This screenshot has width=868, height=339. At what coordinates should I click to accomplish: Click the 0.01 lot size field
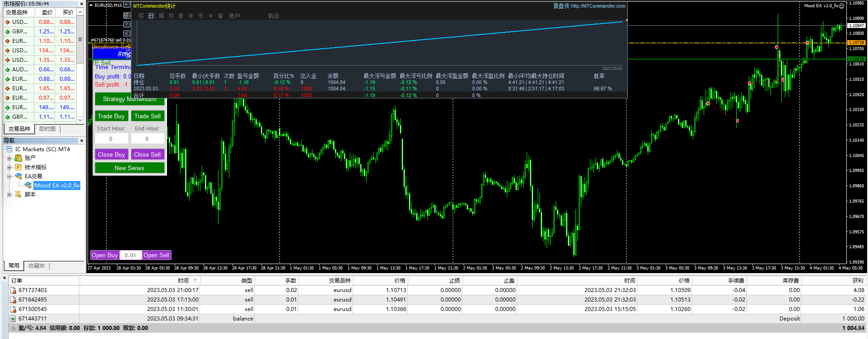pos(130,255)
